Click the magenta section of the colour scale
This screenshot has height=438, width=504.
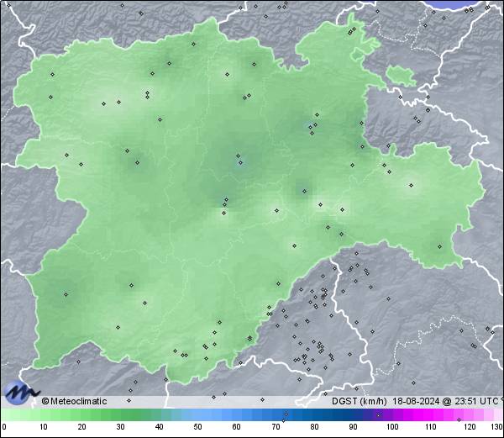tap(424, 414)
